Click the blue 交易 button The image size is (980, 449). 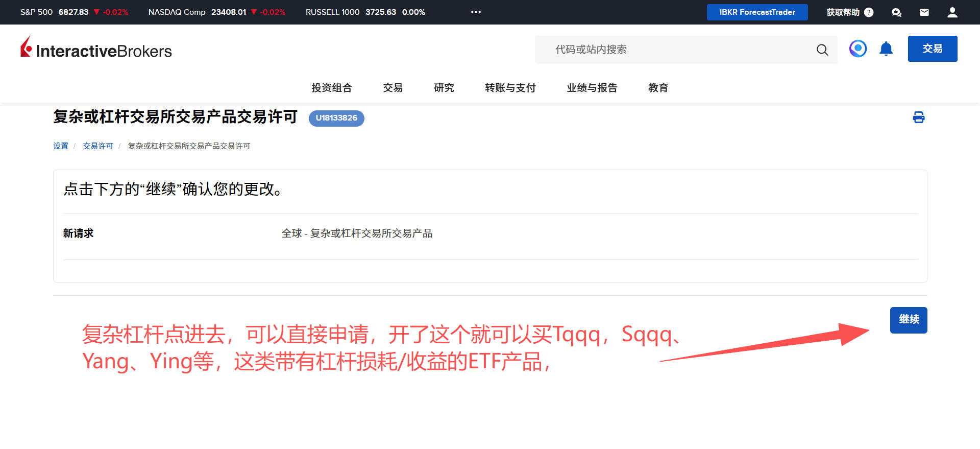[x=932, y=49]
